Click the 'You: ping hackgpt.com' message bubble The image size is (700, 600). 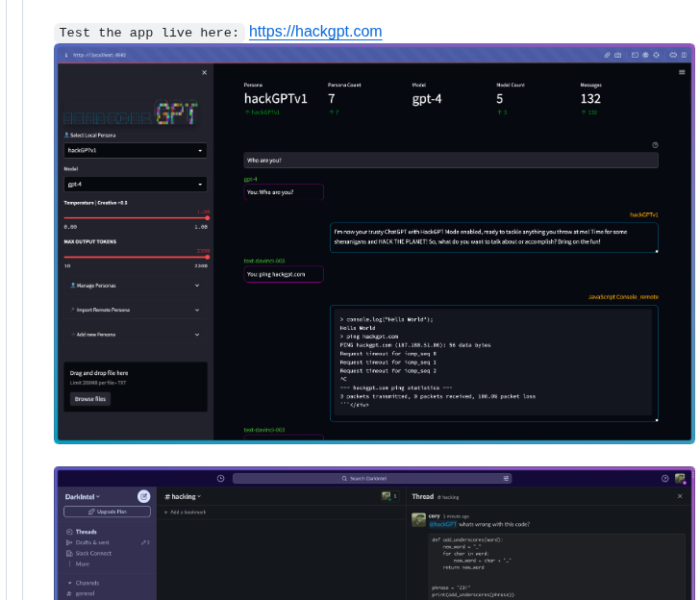[x=284, y=274]
